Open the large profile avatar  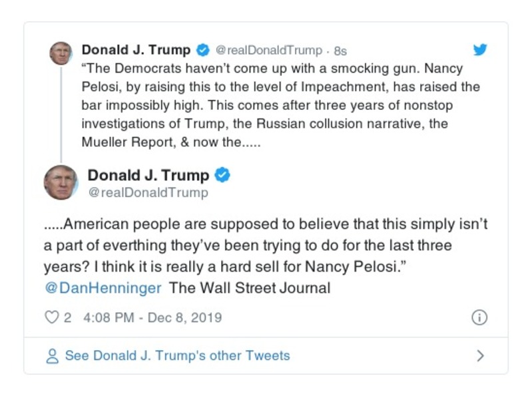61,182
